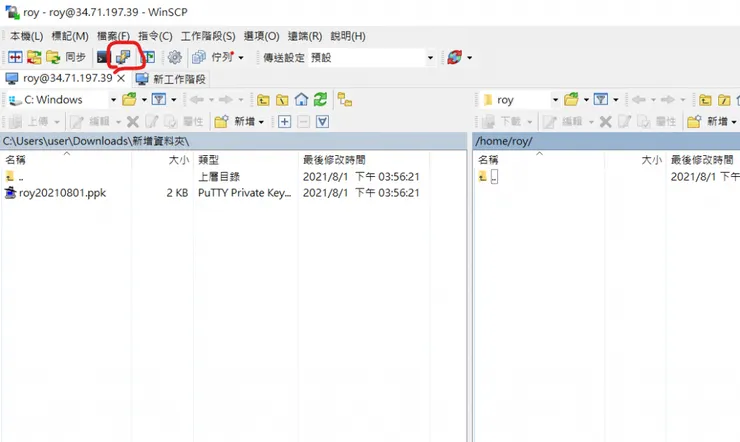This screenshot has height=442, width=740.
Task: Expand the remote filter dropdown arrow
Action: click(615, 100)
